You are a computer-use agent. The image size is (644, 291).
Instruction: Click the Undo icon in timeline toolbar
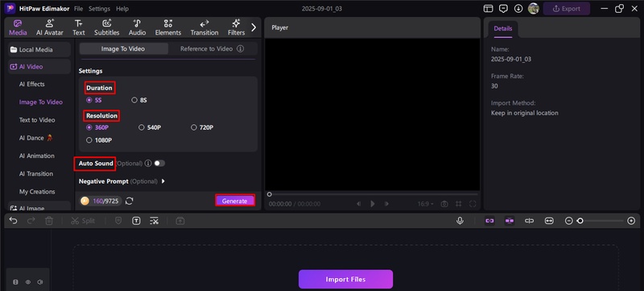pyautogui.click(x=13, y=221)
